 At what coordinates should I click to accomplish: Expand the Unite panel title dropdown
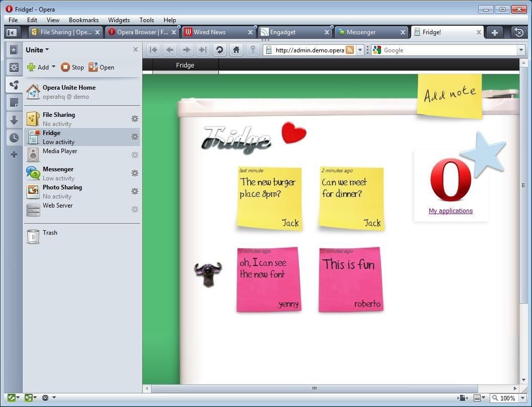(x=47, y=50)
